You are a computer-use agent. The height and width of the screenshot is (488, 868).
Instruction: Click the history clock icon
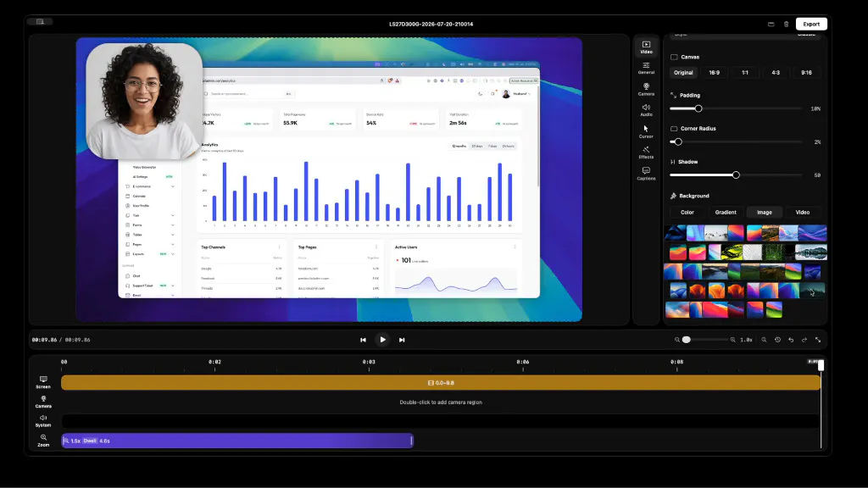778,340
